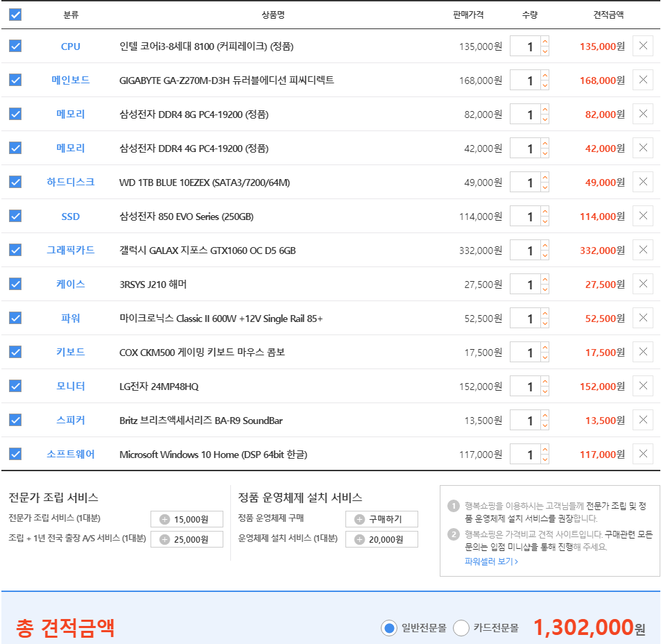Image resolution: width=661 pixels, height=644 pixels.
Task: Uncheck the 소프트웨어 row checkbox
Action: [15, 454]
